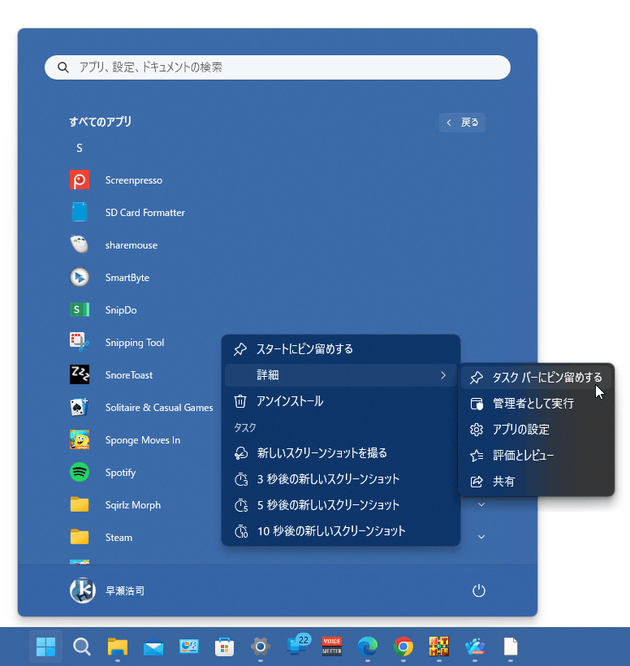Select スタートにピン留めする in context menu
This screenshot has width=630, height=666.
click(341, 349)
